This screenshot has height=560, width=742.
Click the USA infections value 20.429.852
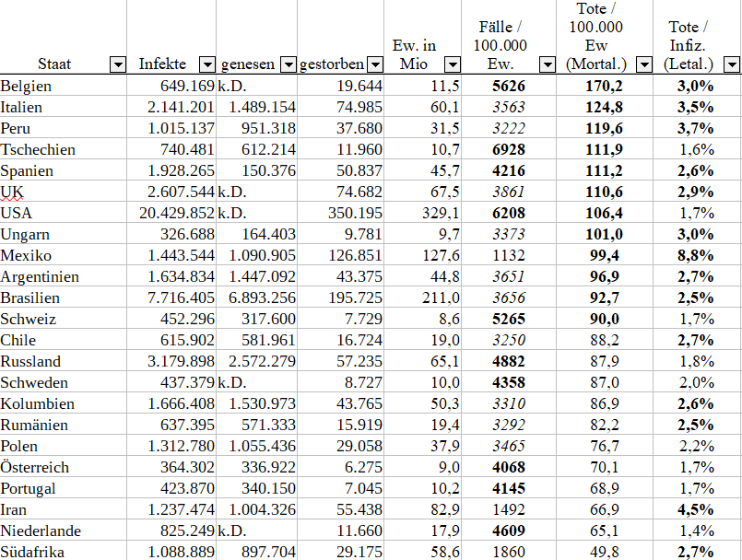coord(176,213)
